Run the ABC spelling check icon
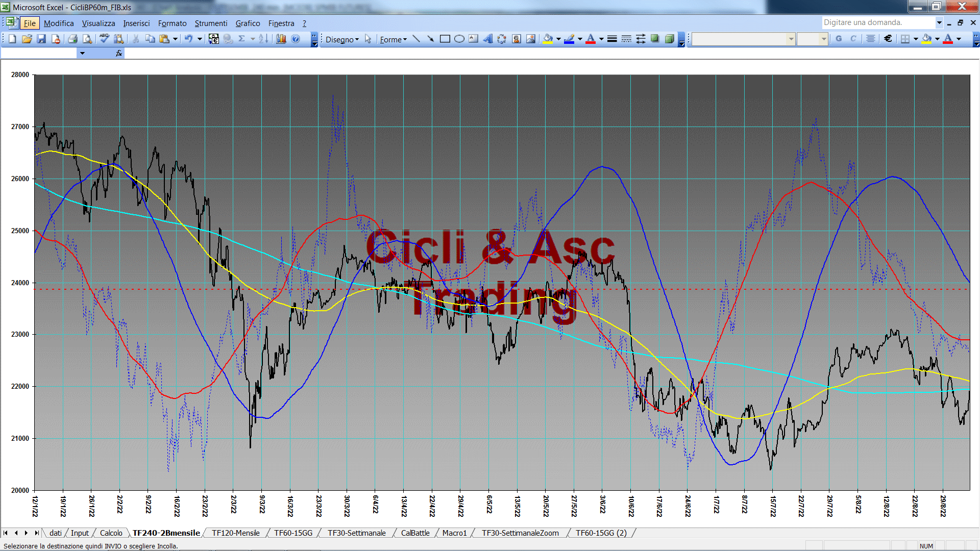Screen dimensions: 980x551 (104, 39)
